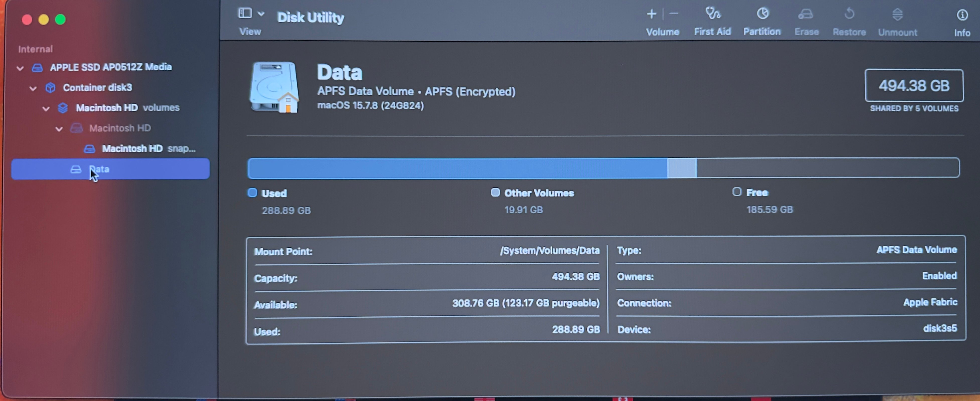980x401 pixels.
Task: Click the Free portion of usage bar
Action: pos(828,168)
